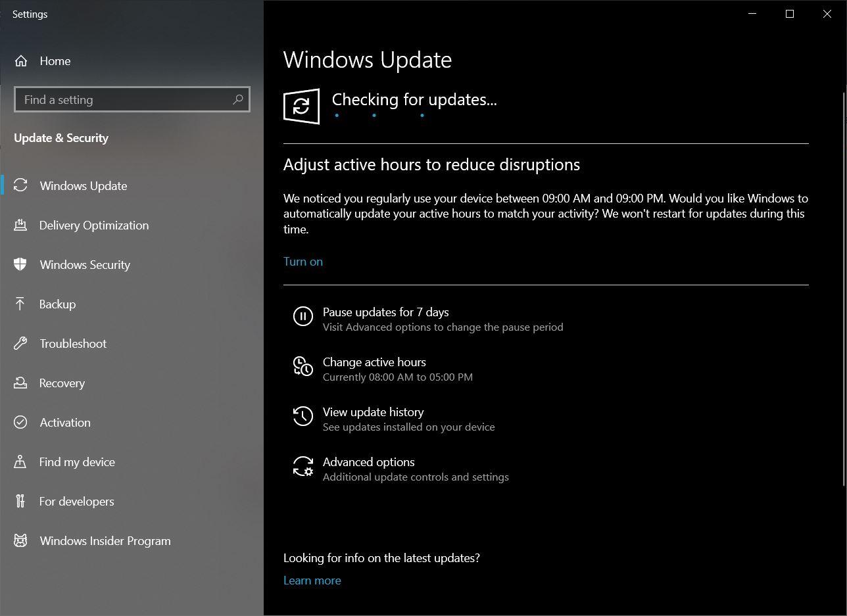Click the Troubleshoot wrench icon
This screenshot has height=616, width=847.
click(x=20, y=343)
